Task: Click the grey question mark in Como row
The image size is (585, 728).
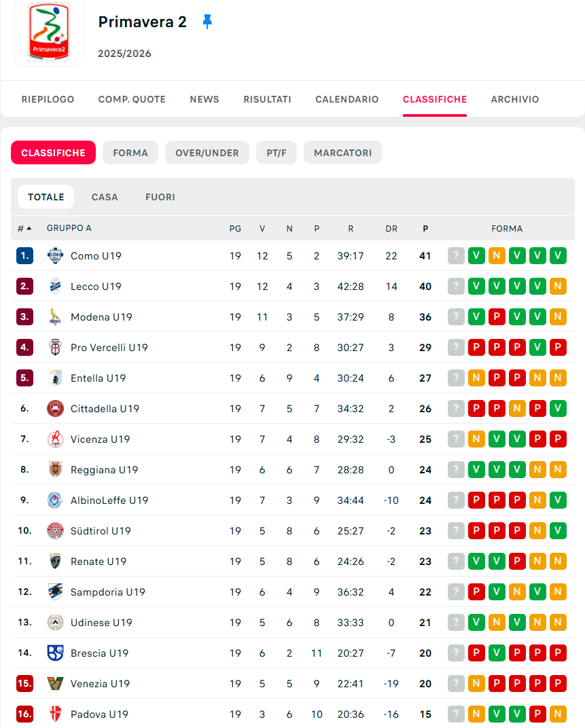Action: point(456,256)
